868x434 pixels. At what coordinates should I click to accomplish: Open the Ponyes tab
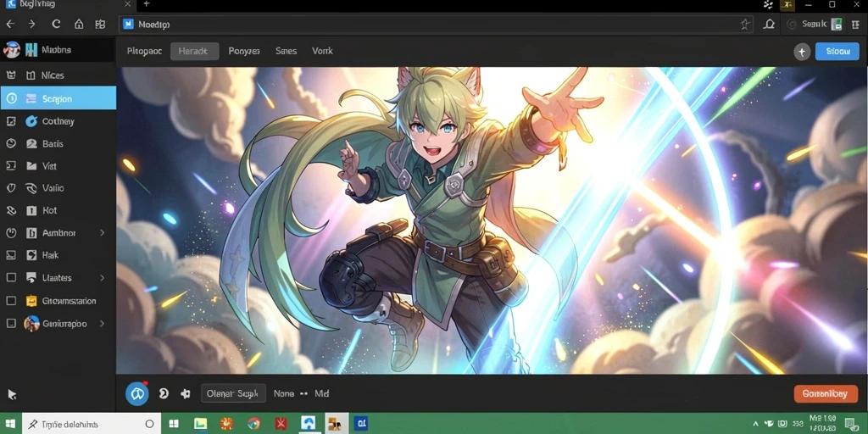[x=244, y=51]
